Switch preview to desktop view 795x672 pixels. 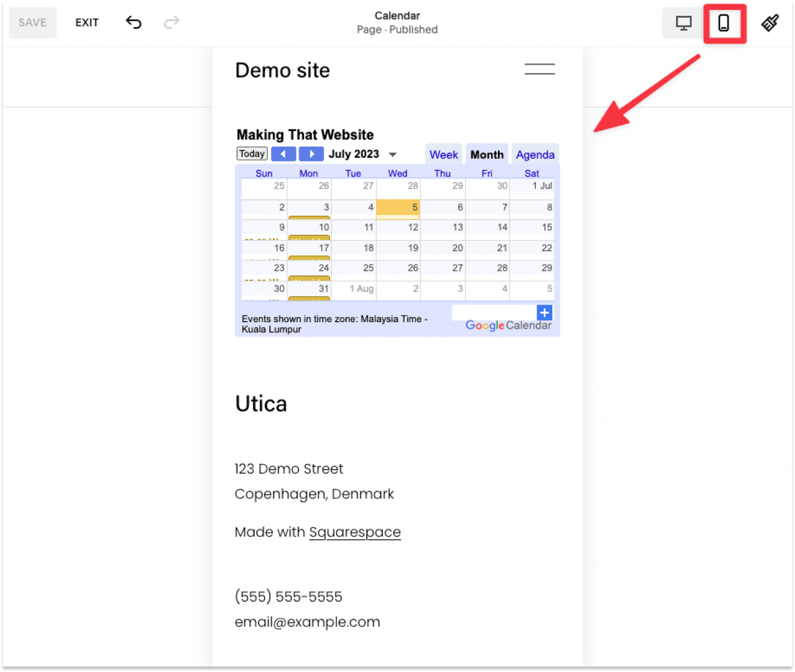coord(683,22)
